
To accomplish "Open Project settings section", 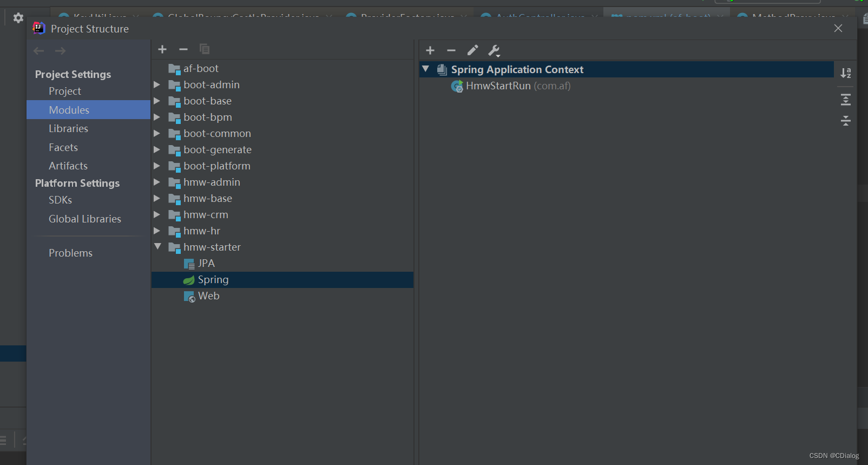I will click(65, 91).
